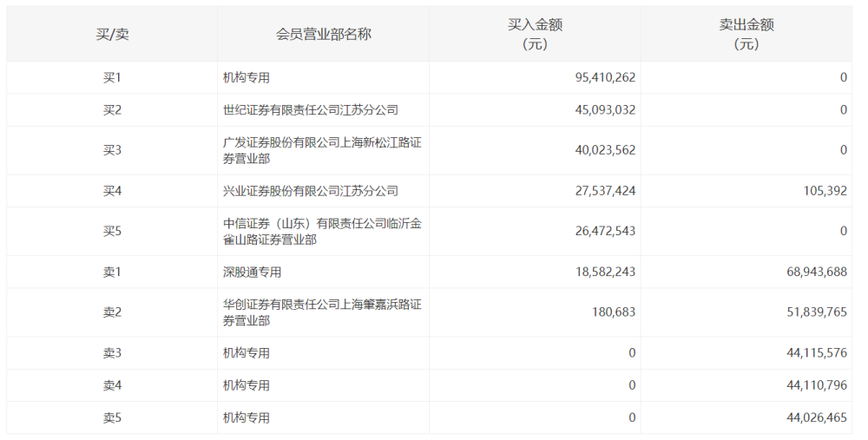Image resolution: width=868 pixels, height=440 pixels.
Task: Click sell amount 44,110,796
Action: [817, 385]
